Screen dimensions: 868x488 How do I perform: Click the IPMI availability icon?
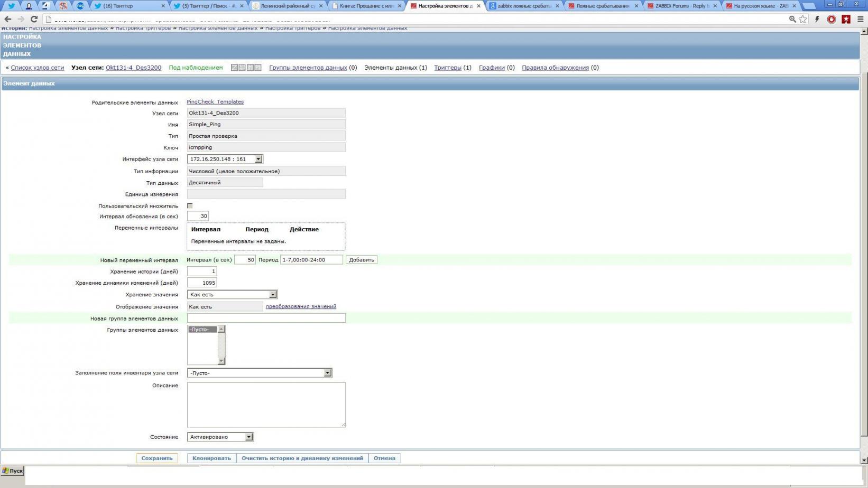pyautogui.click(x=258, y=68)
